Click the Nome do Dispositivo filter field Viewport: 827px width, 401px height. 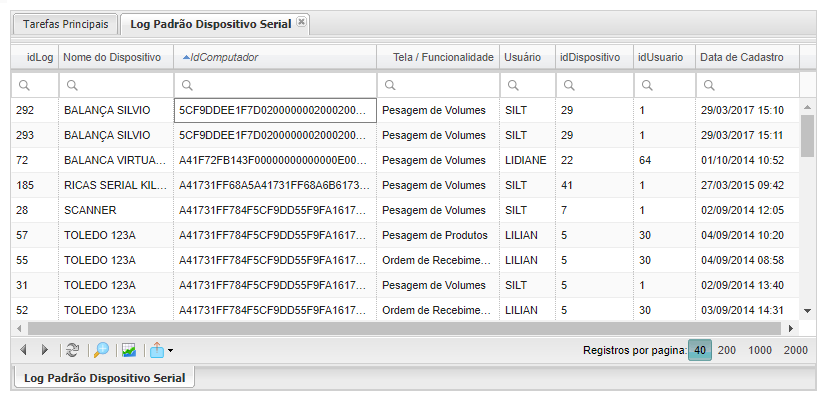116,85
